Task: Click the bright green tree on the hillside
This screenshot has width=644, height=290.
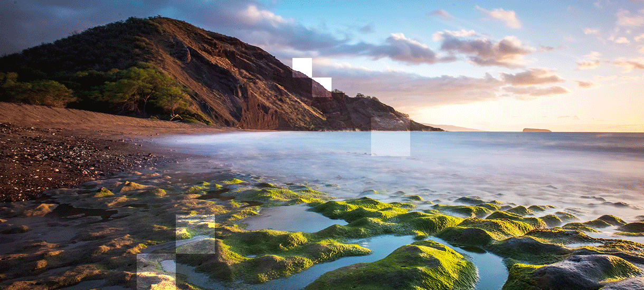Action: [143, 89]
